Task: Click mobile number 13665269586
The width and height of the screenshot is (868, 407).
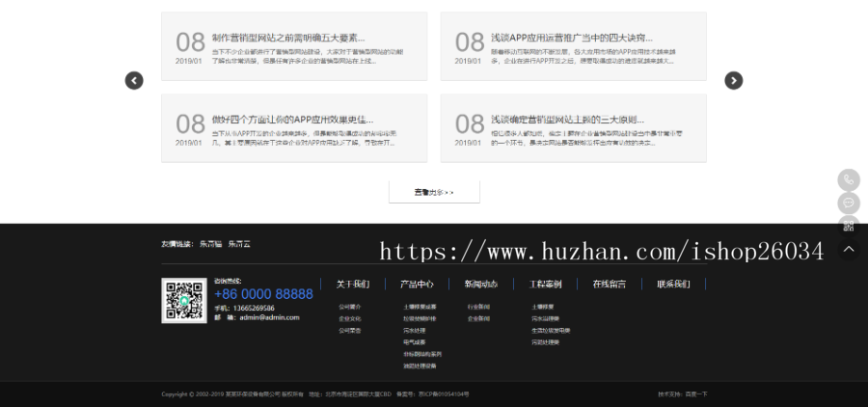Action: coord(254,308)
